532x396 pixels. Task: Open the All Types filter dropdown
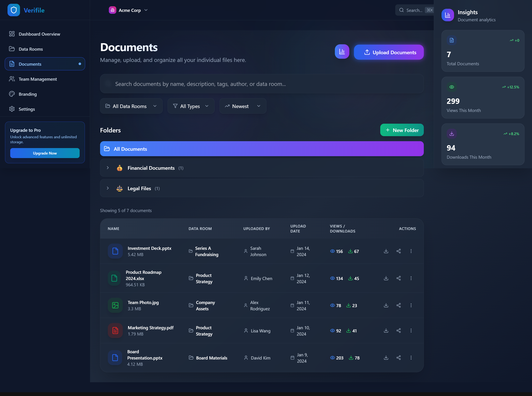[191, 106]
